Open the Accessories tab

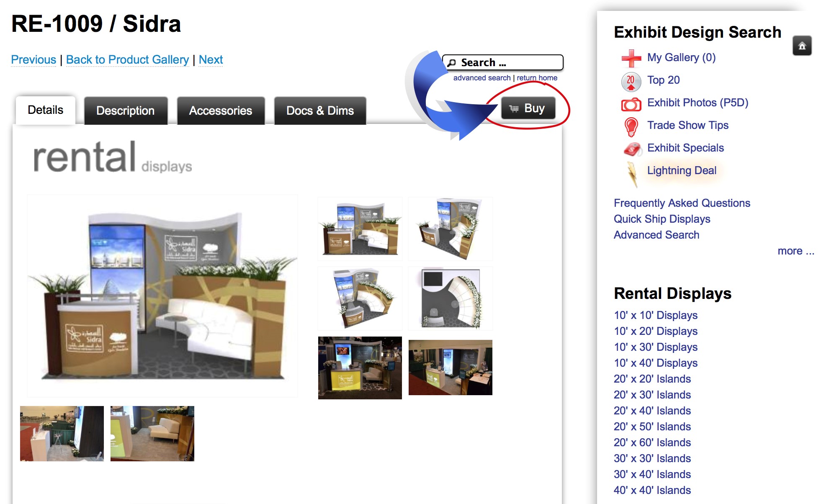221,111
